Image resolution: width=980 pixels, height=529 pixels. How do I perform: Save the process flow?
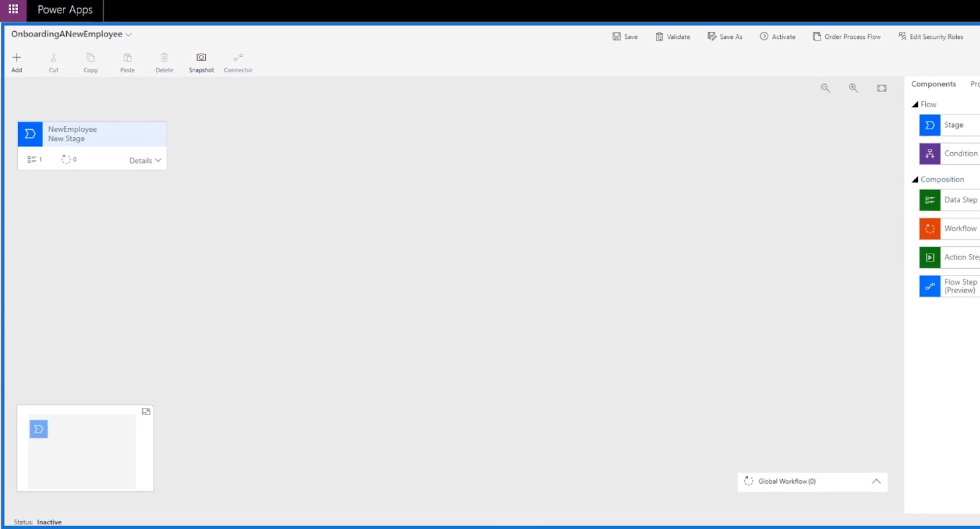pos(625,37)
